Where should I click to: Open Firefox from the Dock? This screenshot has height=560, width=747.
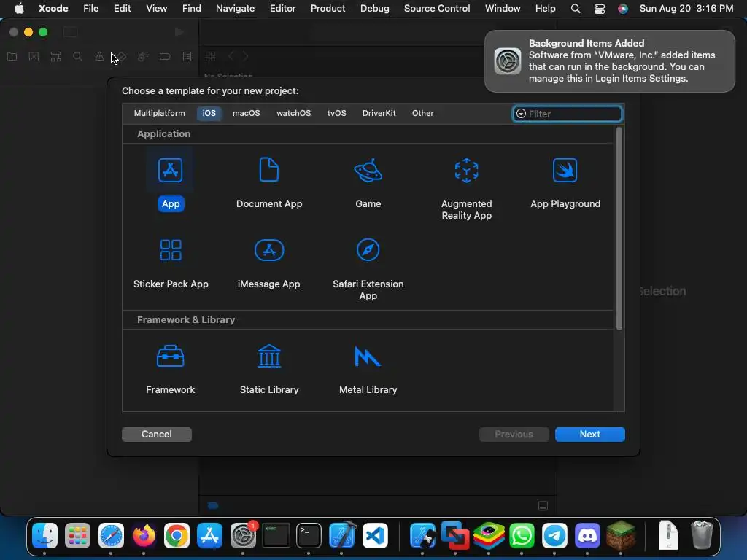[144, 536]
